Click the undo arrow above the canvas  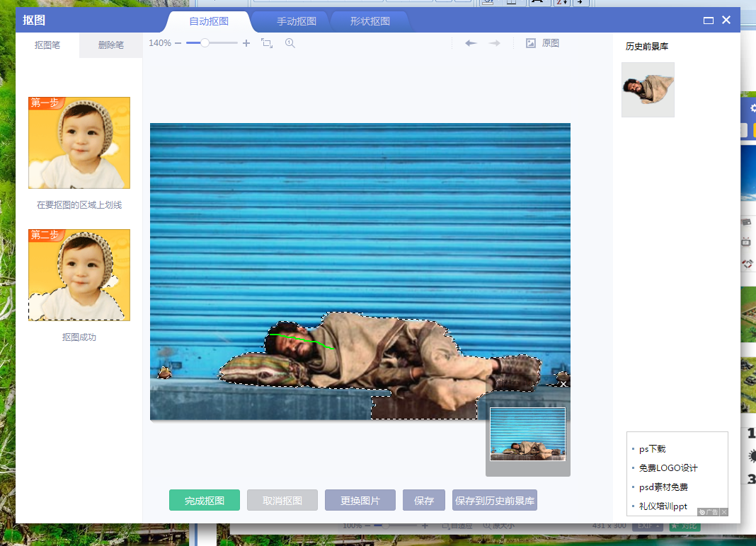click(471, 43)
